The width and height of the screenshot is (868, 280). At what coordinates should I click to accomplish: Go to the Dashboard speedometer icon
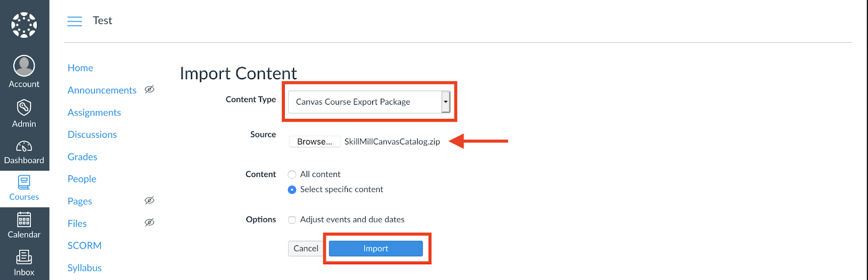click(x=24, y=147)
